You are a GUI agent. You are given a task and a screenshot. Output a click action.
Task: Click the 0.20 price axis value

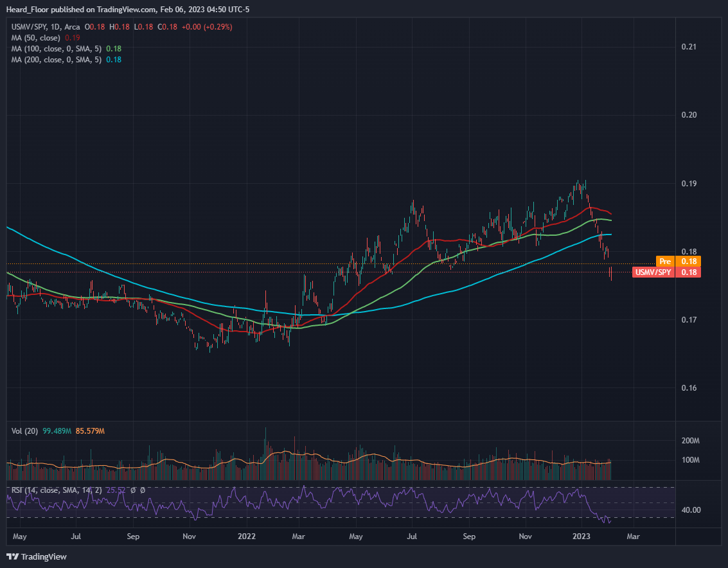(689, 115)
